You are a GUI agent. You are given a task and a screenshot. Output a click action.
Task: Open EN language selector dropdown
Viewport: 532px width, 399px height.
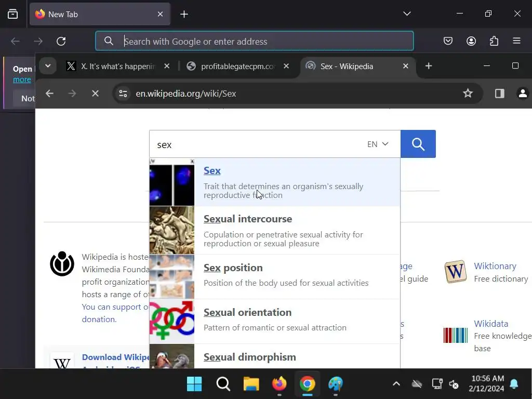click(x=378, y=144)
